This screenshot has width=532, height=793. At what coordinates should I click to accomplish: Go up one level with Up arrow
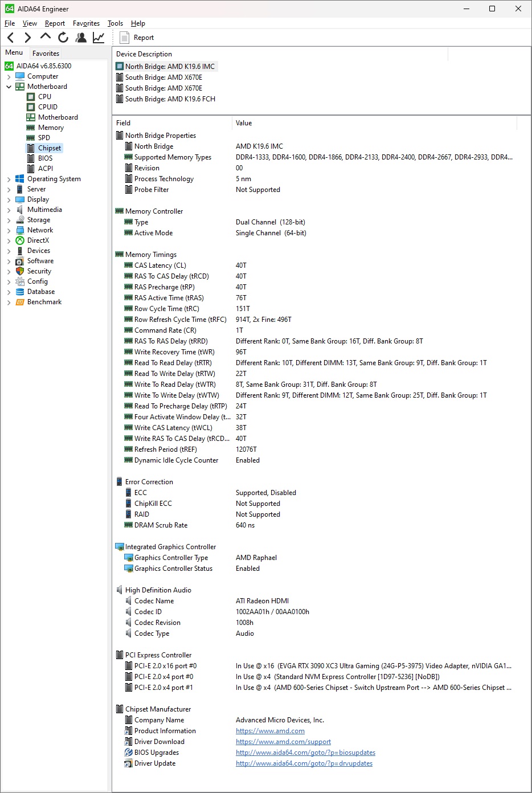(46, 37)
